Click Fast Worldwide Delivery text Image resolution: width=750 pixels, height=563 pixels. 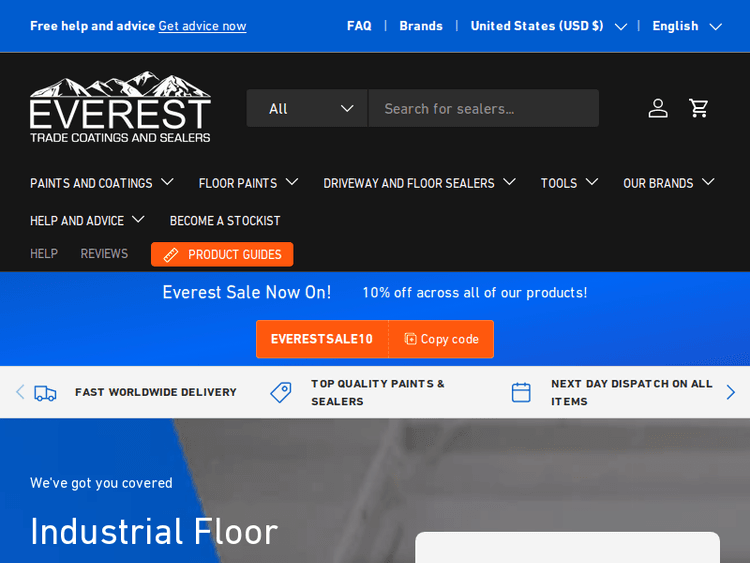156,392
